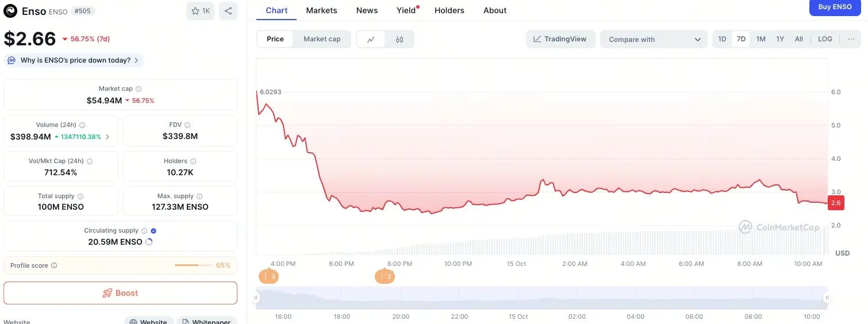Expand the Volume (24h) details chevron
This screenshot has width=868, height=324.
pos(107,137)
